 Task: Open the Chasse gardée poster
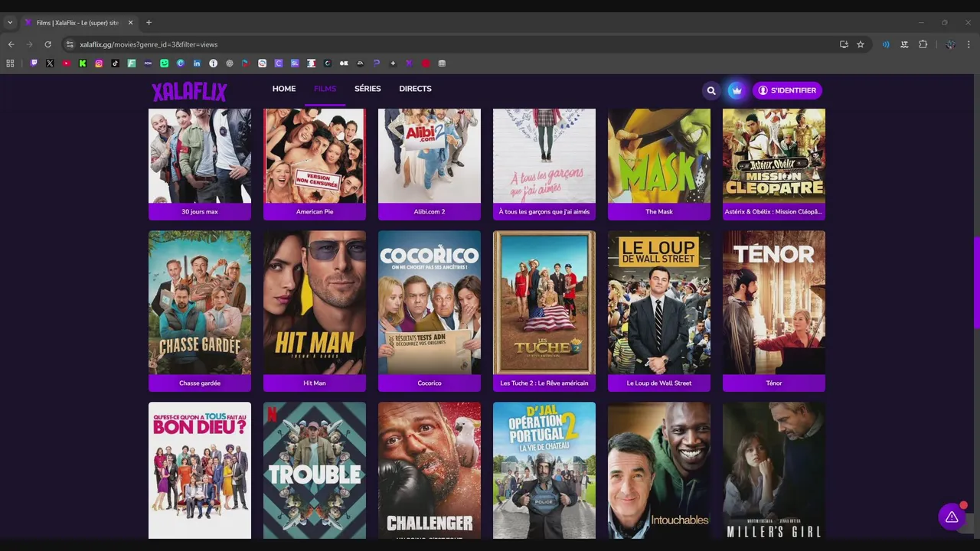coord(200,302)
